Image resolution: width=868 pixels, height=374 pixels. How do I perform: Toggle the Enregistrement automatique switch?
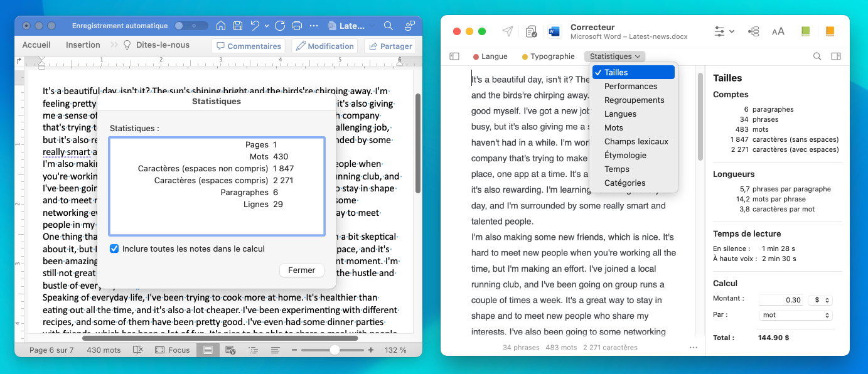pos(191,26)
